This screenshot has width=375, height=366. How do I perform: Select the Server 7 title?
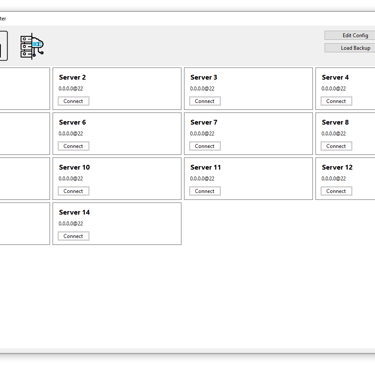204,122
